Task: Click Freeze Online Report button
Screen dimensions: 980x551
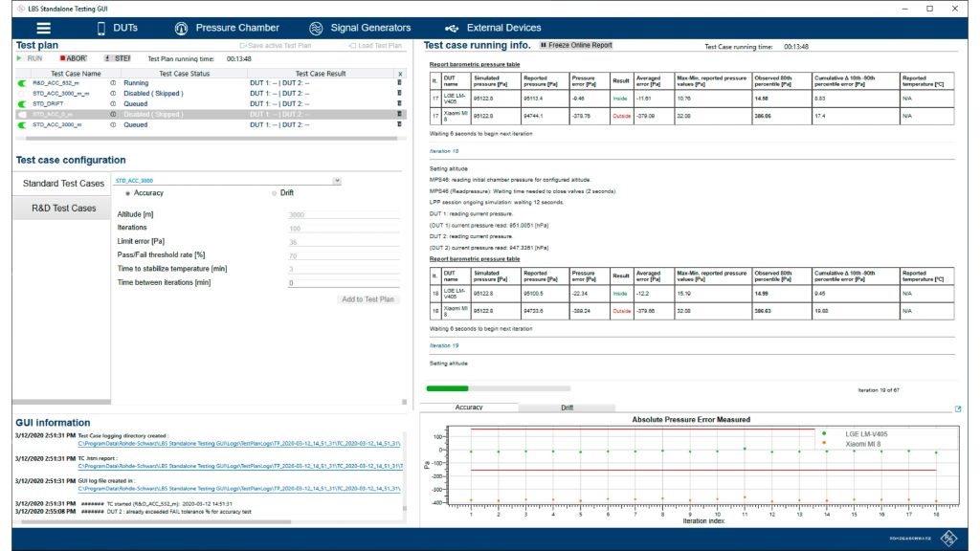Action: 576,45
